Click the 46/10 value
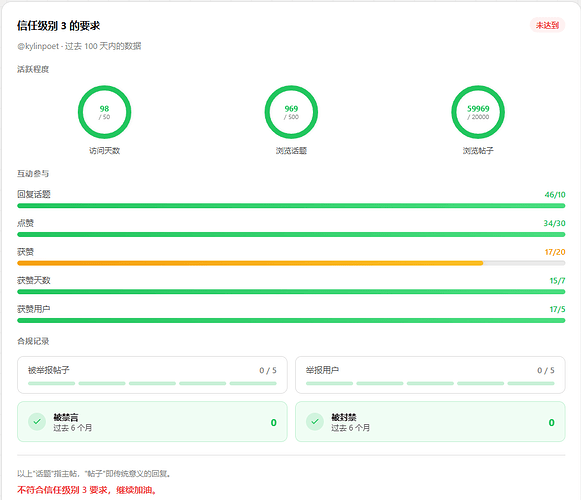The width and height of the screenshot is (581, 500). 555,195
